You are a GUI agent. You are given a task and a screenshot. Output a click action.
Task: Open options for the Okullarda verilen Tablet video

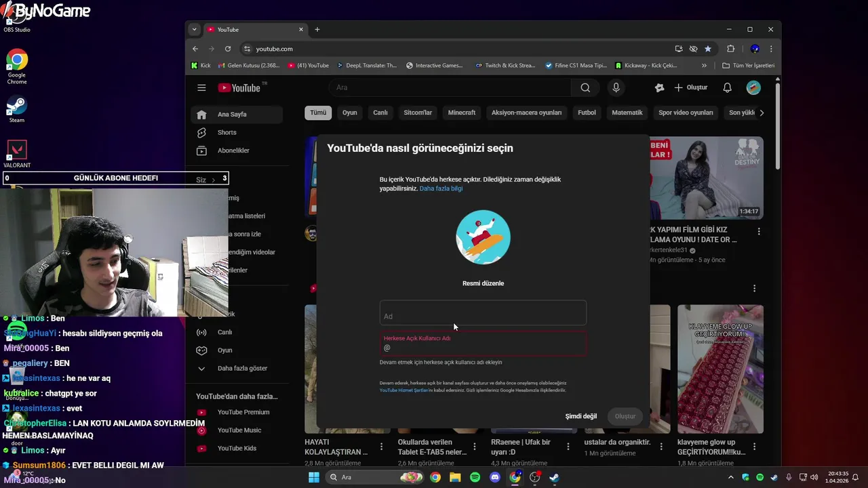click(475, 447)
